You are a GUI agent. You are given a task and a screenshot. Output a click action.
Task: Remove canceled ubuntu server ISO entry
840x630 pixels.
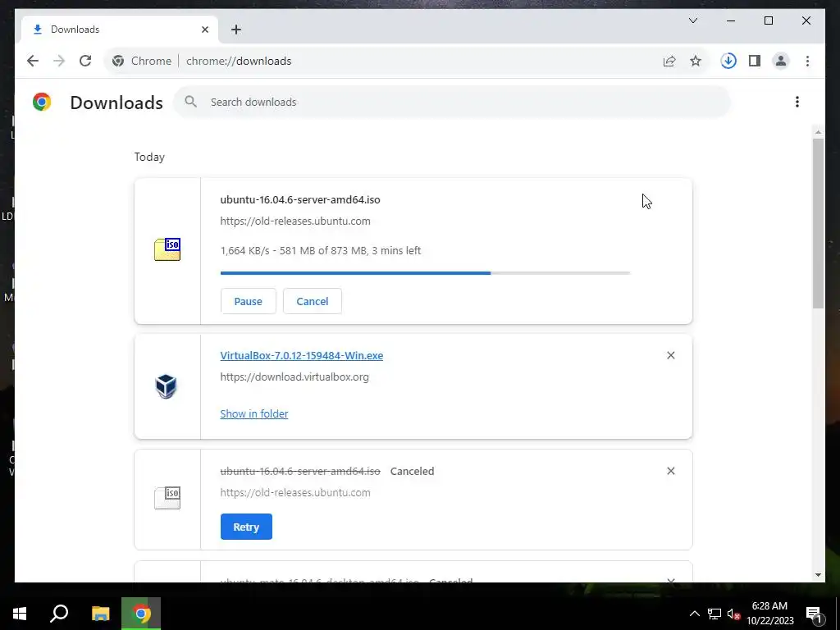pos(671,471)
